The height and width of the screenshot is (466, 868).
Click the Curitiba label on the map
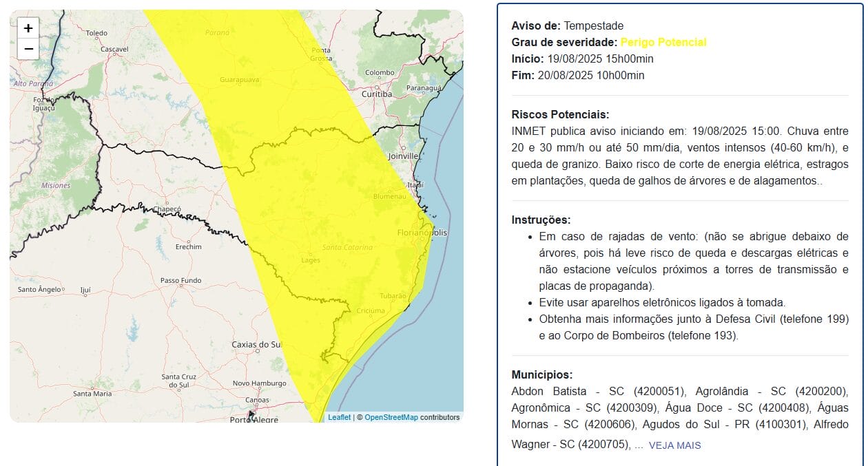(377, 94)
